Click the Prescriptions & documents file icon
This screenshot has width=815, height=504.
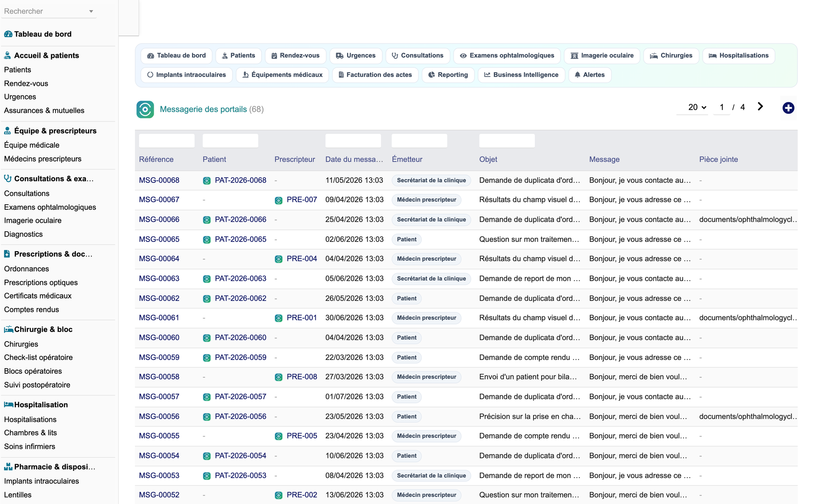click(7, 254)
